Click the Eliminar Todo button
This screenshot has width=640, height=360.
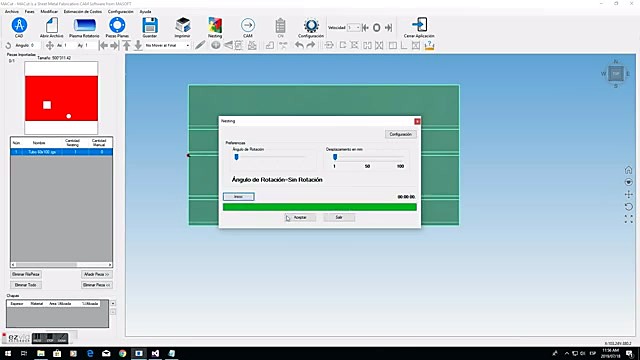[x=26, y=285]
